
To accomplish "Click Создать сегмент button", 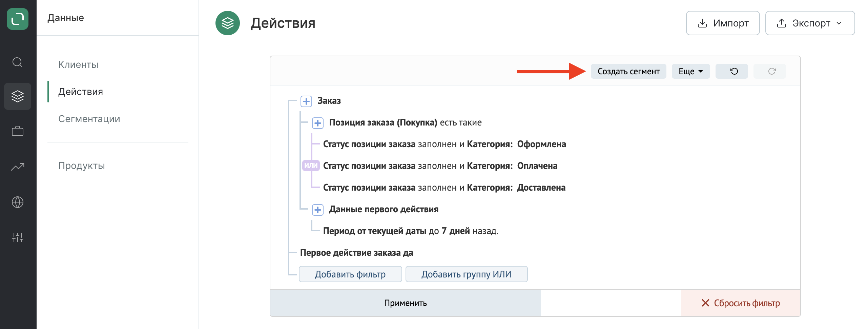I will pyautogui.click(x=628, y=71).
